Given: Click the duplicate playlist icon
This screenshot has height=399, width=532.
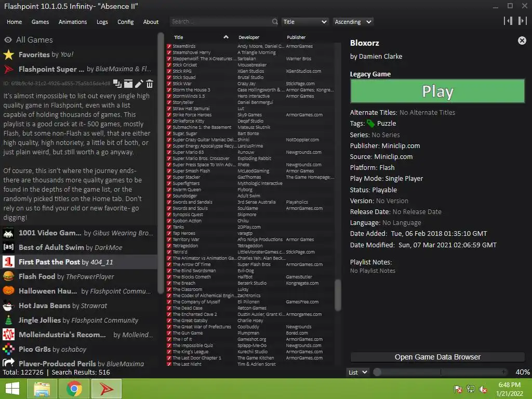Looking at the screenshot, I should coord(117,83).
